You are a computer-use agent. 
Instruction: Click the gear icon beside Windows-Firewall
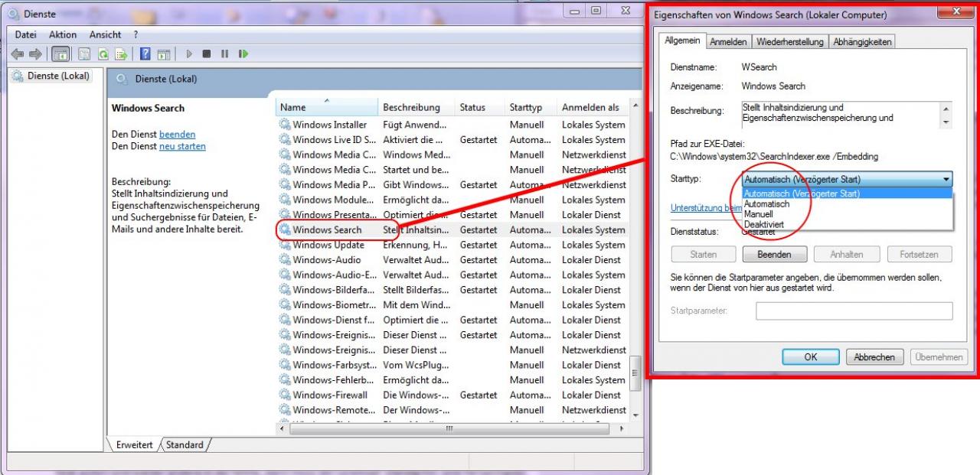(x=285, y=395)
